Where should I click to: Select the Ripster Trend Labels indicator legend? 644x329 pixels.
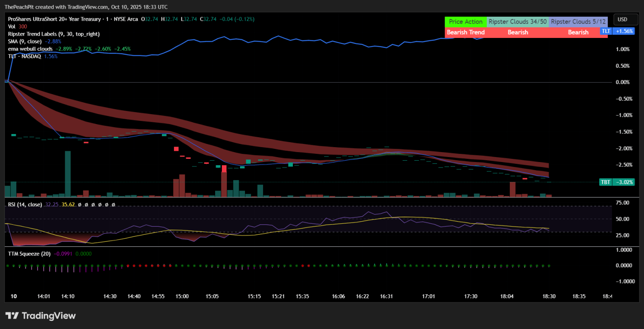click(54, 34)
